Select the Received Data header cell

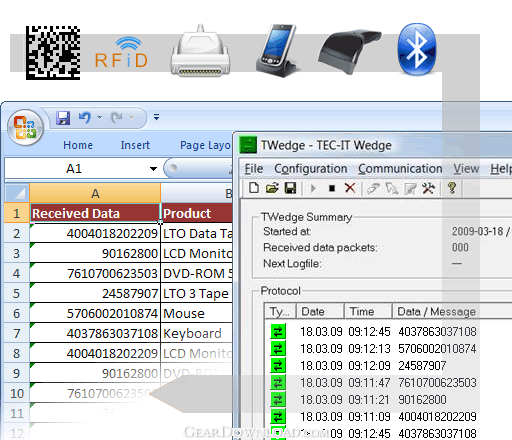click(x=95, y=213)
